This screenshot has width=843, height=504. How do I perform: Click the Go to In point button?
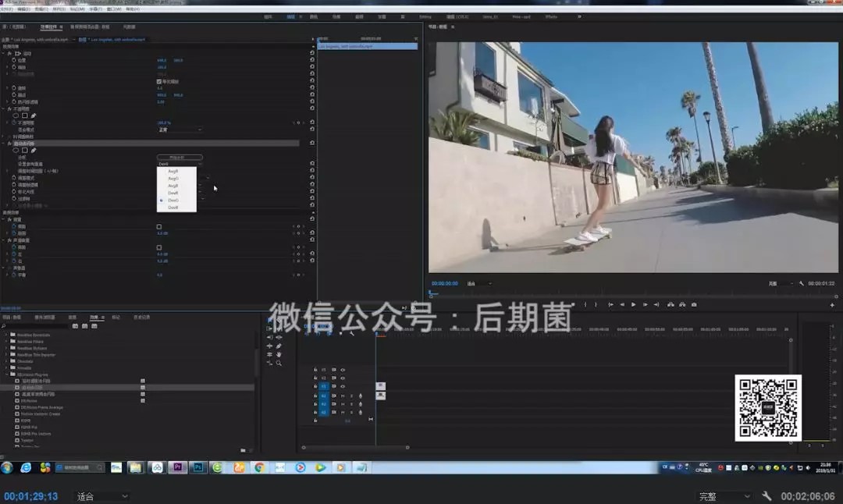[610, 304]
